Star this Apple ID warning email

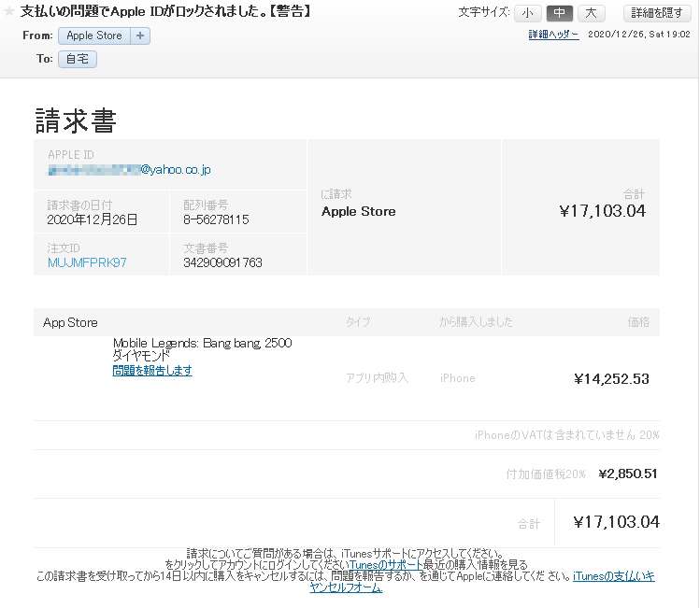click(x=10, y=12)
